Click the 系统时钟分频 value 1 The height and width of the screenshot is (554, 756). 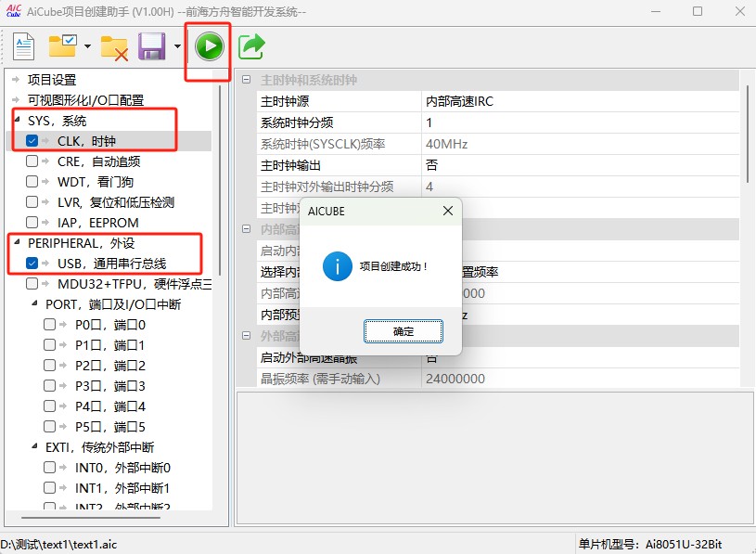coord(580,122)
